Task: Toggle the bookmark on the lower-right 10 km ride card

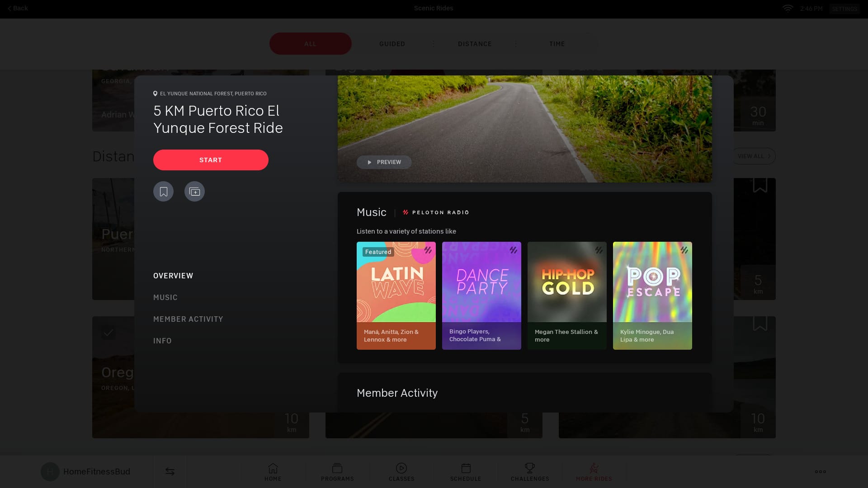Action: coord(760,323)
